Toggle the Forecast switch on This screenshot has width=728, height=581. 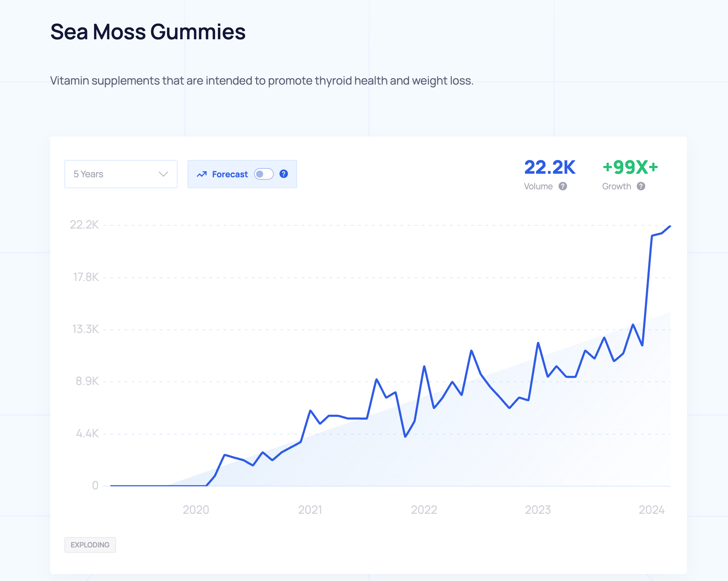[x=264, y=174]
